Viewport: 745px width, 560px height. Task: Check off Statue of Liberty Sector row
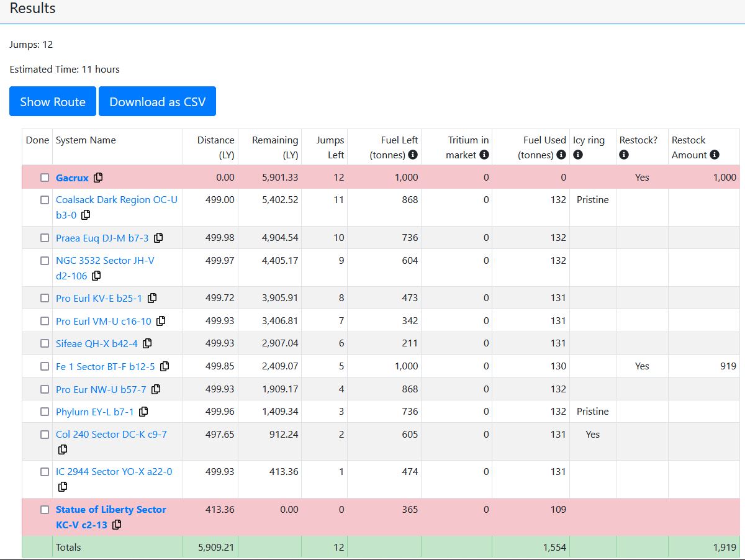[x=45, y=510]
